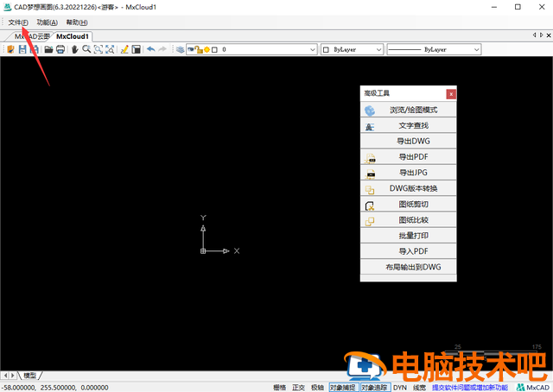Click the open folder icon
This screenshot has height=392, width=553.
[x=48, y=49]
